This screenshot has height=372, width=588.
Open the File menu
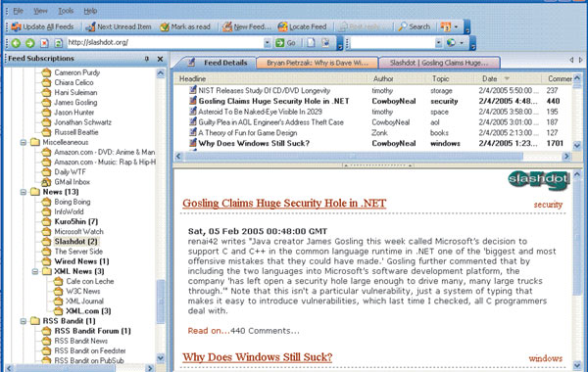tap(18, 11)
